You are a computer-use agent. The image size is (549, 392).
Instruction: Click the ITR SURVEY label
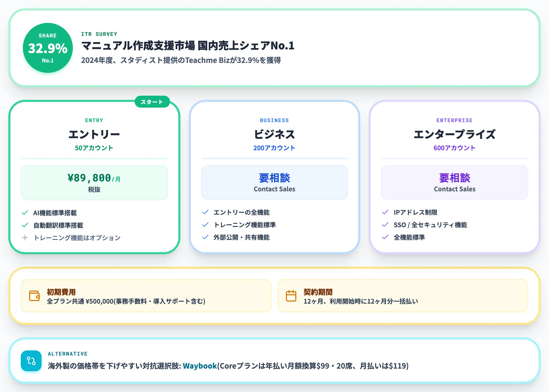(x=99, y=34)
